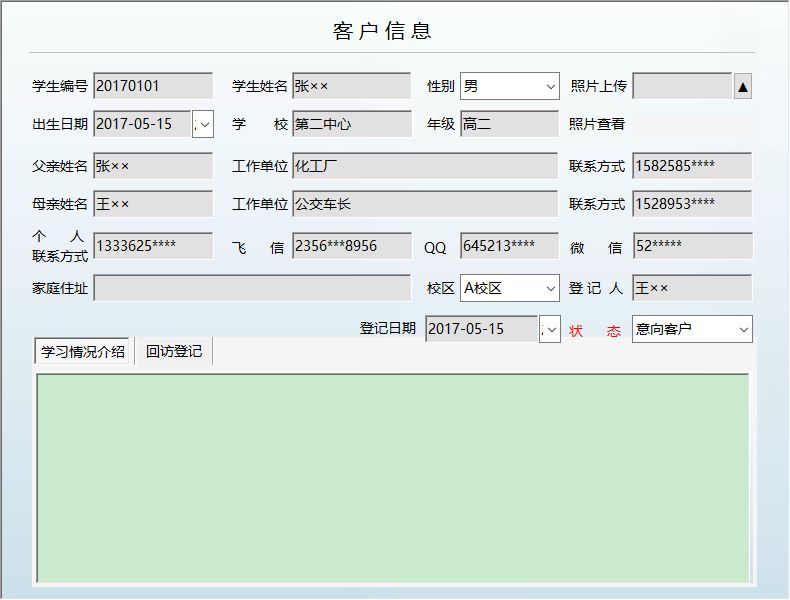This screenshot has width=790, height=600.
Task: Expand the 校区 combo box
Action: pos(550,288)
